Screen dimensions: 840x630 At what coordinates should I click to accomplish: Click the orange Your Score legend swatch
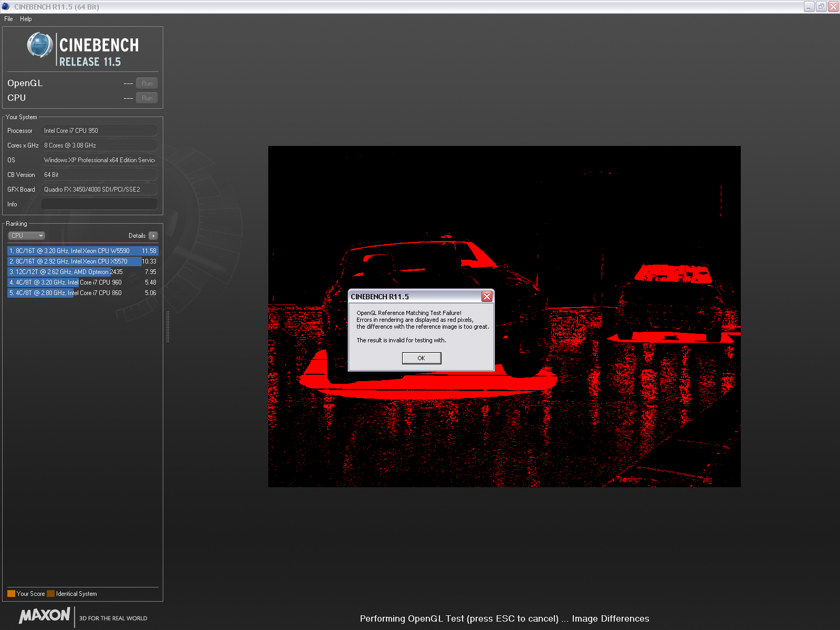coord(11,594)
